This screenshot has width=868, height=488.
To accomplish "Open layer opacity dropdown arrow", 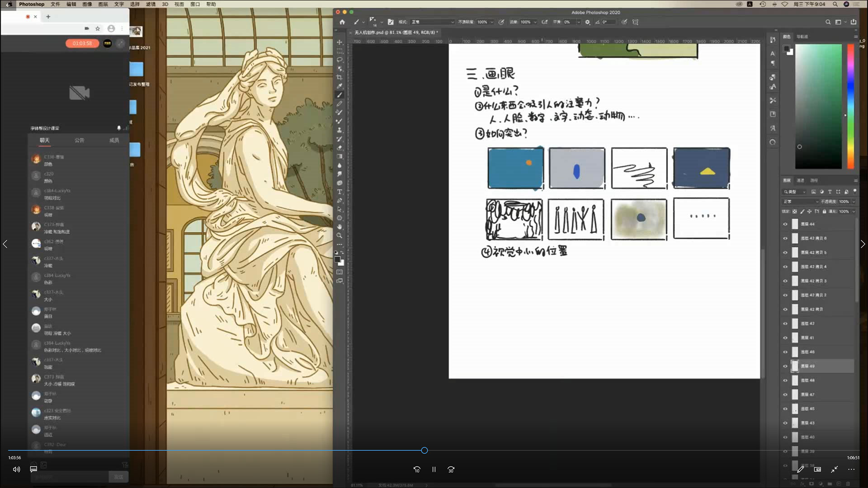I will 854,202.
